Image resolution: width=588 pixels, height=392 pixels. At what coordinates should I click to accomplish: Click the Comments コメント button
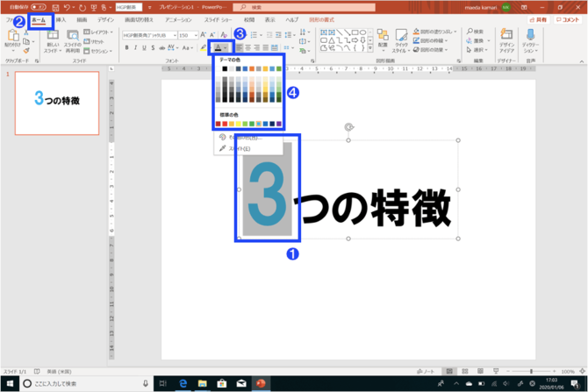coord(568,20)
